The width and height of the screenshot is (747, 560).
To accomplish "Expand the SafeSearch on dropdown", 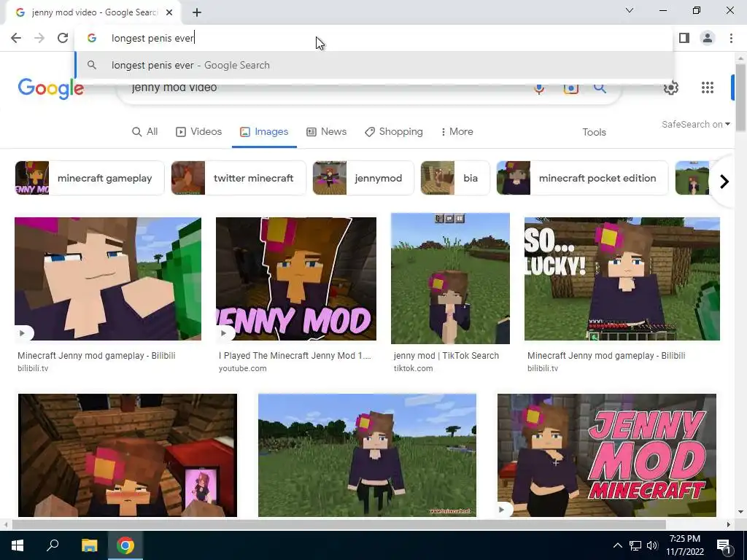I will [x=695, y=124].
